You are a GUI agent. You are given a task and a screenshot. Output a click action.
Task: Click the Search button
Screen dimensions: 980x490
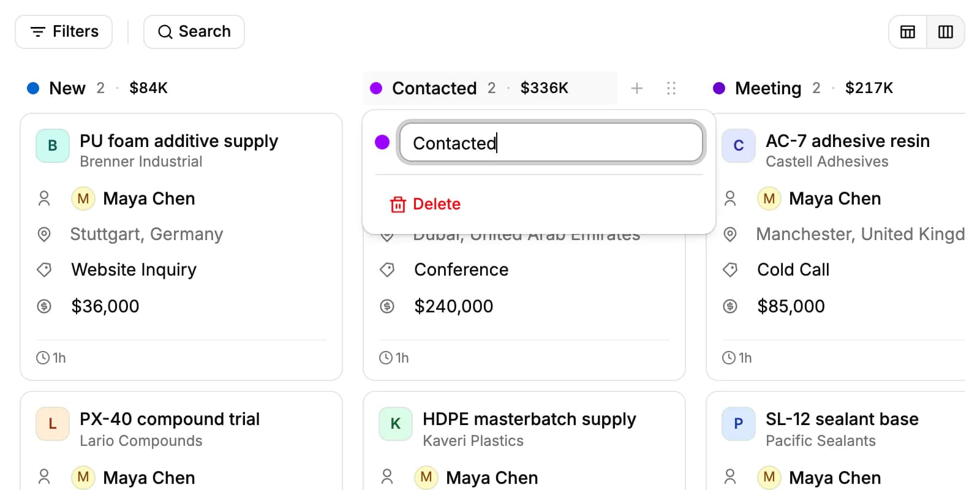[x=194, y=32]
